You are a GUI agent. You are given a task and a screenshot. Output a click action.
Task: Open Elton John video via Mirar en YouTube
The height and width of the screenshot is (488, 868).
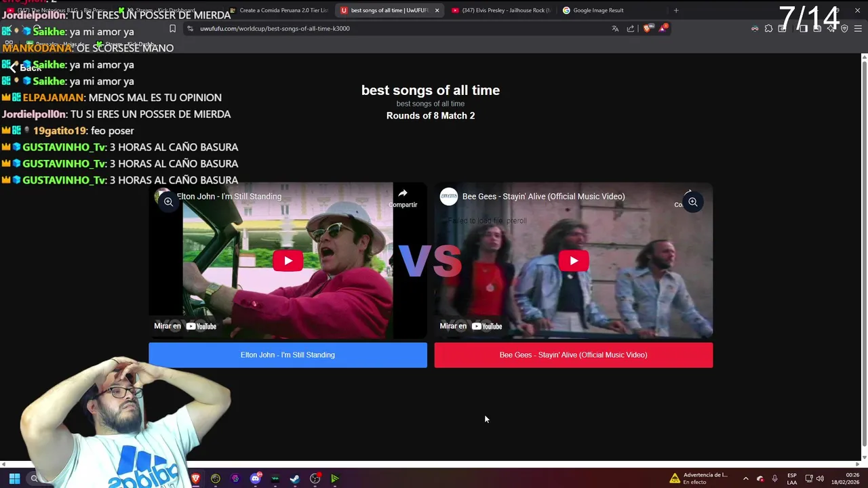(185, 326)
